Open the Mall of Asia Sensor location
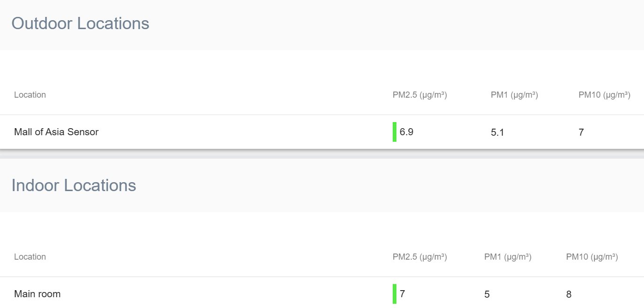The width and height of the screenshot is (644, 308). click(x=56, y=132)
